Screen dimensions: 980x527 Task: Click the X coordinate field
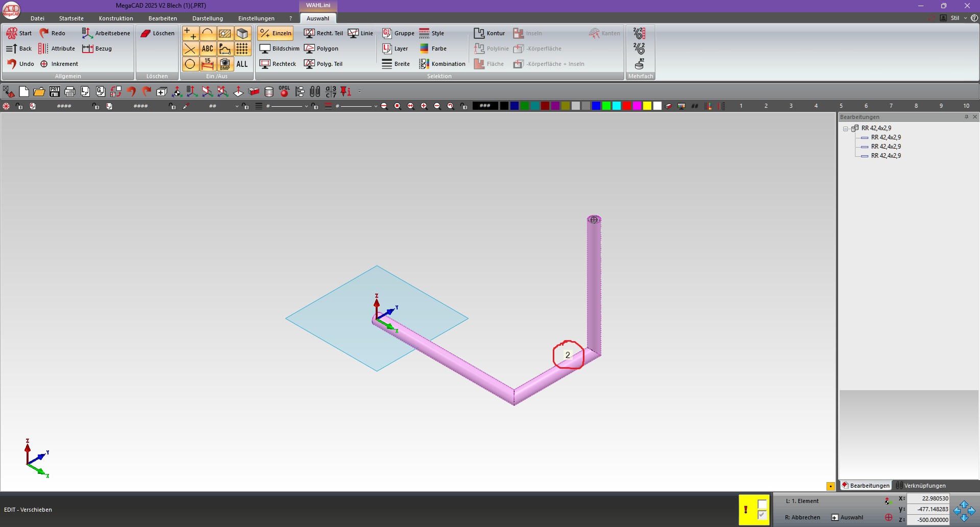[x=928, y=498]
